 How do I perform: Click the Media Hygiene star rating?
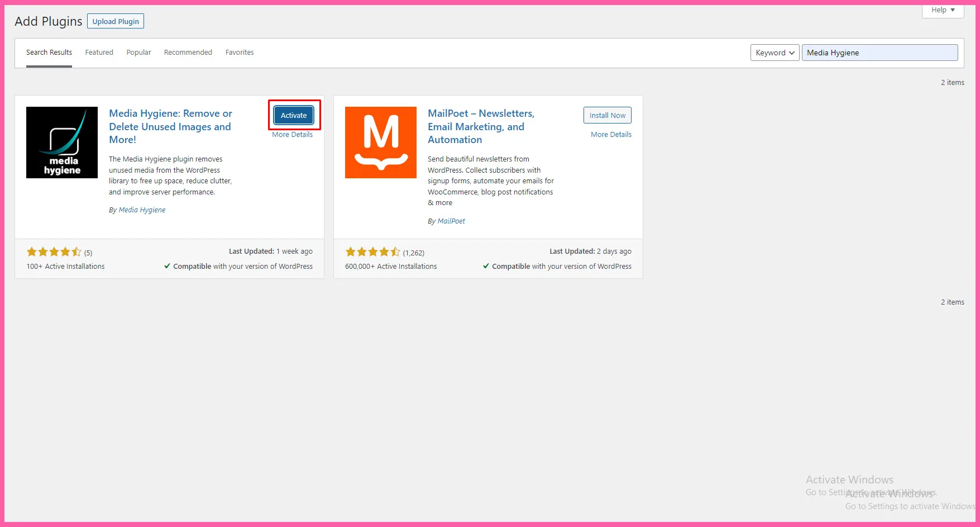click(54, 252)
